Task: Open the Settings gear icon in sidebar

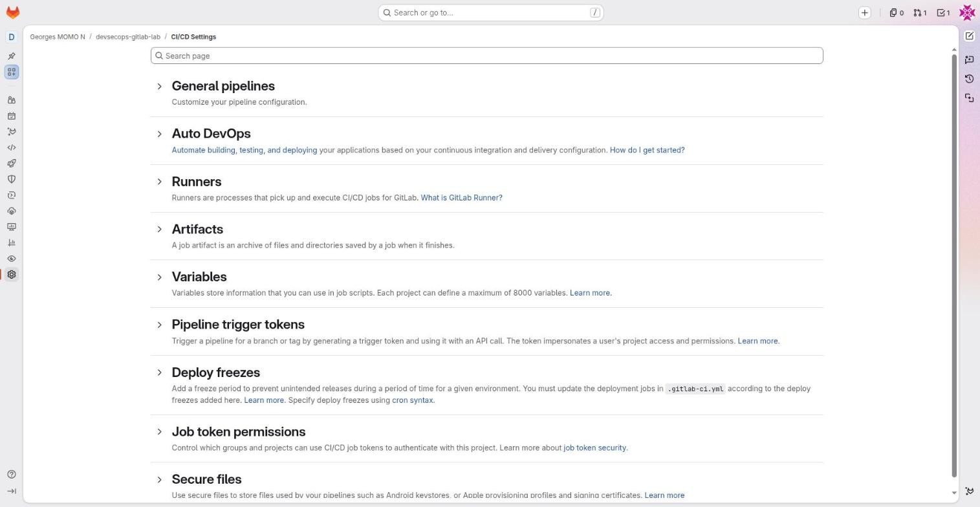Action: coord(12,274)
